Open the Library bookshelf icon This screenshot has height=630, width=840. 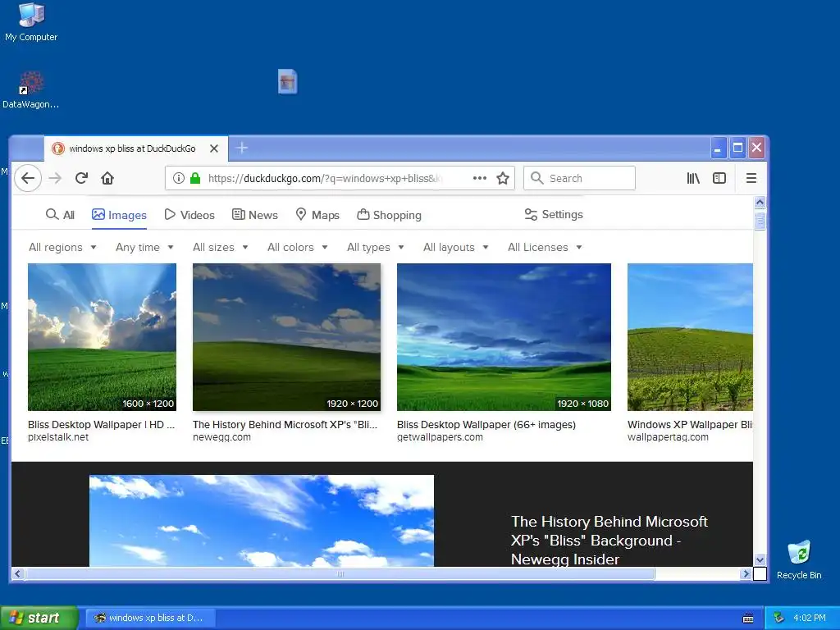click(x=693, y=178)
